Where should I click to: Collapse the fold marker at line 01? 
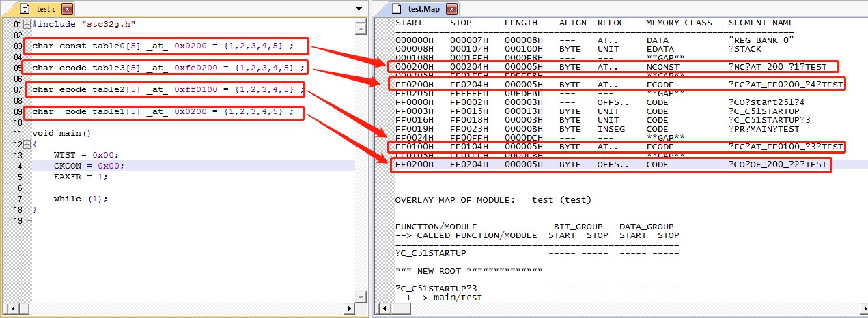tap(26, 24)
